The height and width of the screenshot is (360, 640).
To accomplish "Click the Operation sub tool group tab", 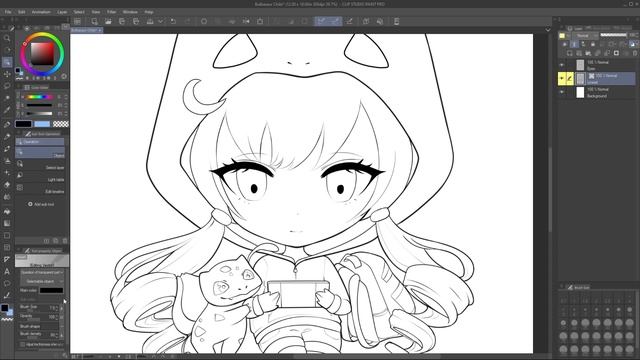I will point(40,142).
